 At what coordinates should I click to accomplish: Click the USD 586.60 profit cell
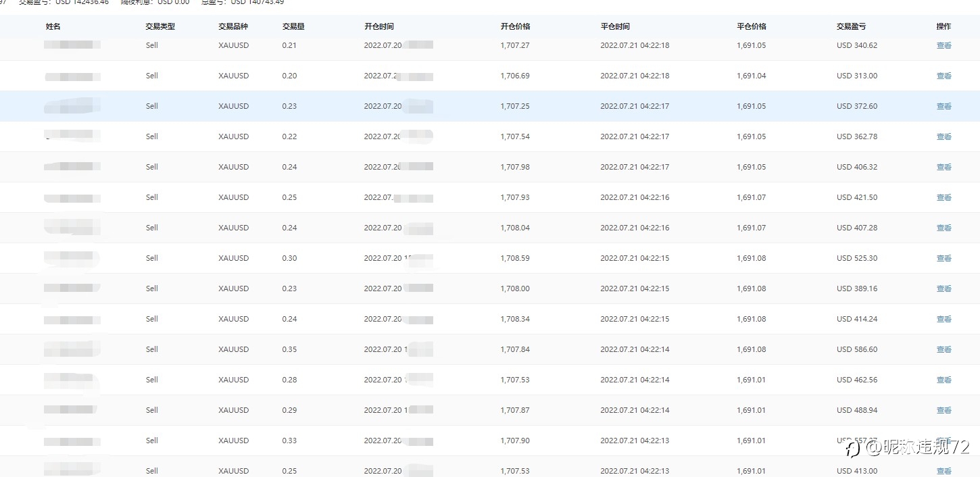(x=857, y=349)
